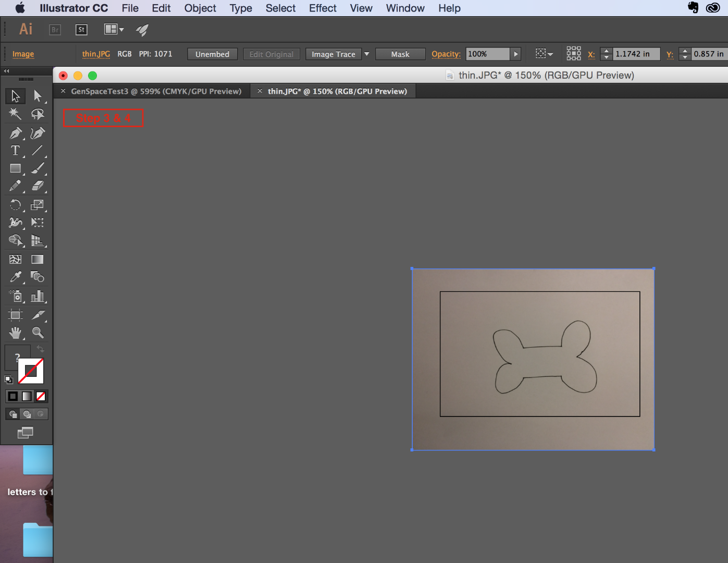Apply a Mask to the image
Image resolution: width=728 pixels, height=563 pixels.
tap(400, 54)
